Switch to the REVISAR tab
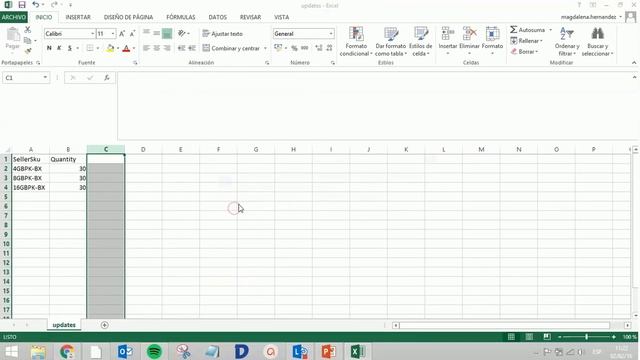The height and width of the screenshot is (360, 640). (250, 17)
